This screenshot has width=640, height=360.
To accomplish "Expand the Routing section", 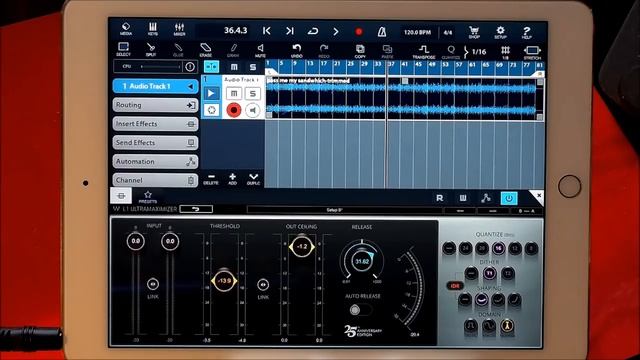I will click(156, 105).
